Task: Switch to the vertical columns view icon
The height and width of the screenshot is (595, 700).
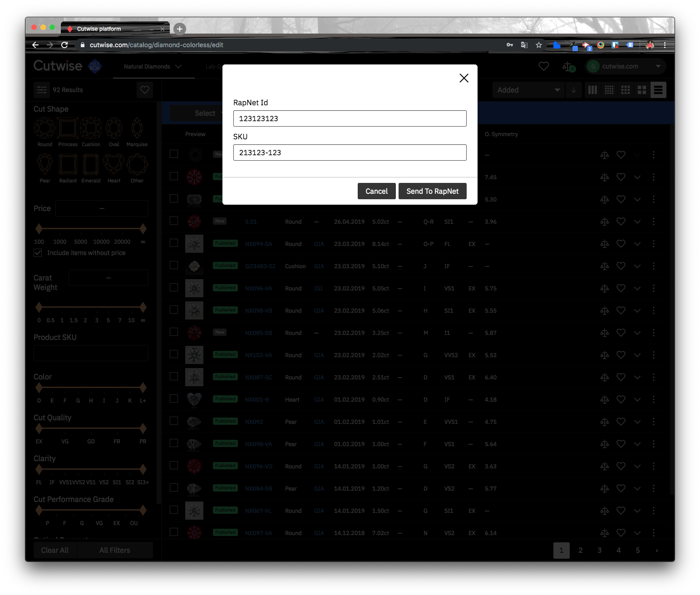Action: [592, 90]
